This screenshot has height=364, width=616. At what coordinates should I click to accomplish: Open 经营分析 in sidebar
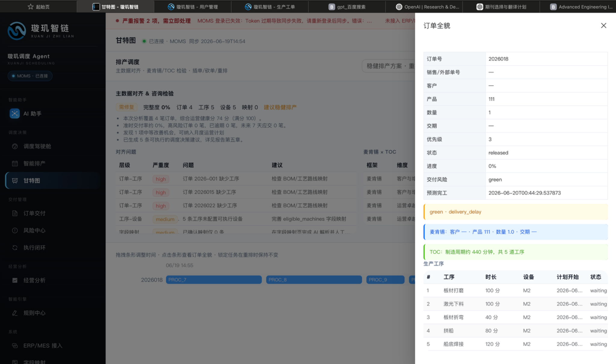point(53,280)
